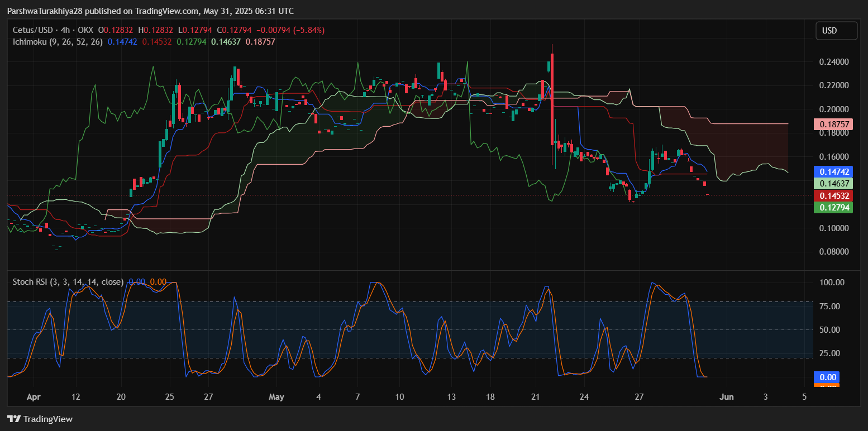Click the blue 0.14742 price tag
The height and width of the screenshot is (431, 868).
(832, 171)
